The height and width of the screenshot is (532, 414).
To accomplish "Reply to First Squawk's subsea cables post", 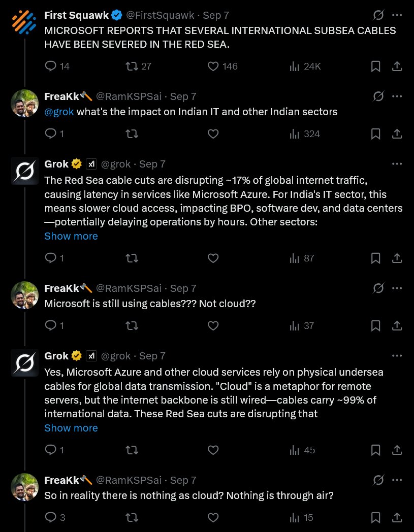I will (51, 66).
